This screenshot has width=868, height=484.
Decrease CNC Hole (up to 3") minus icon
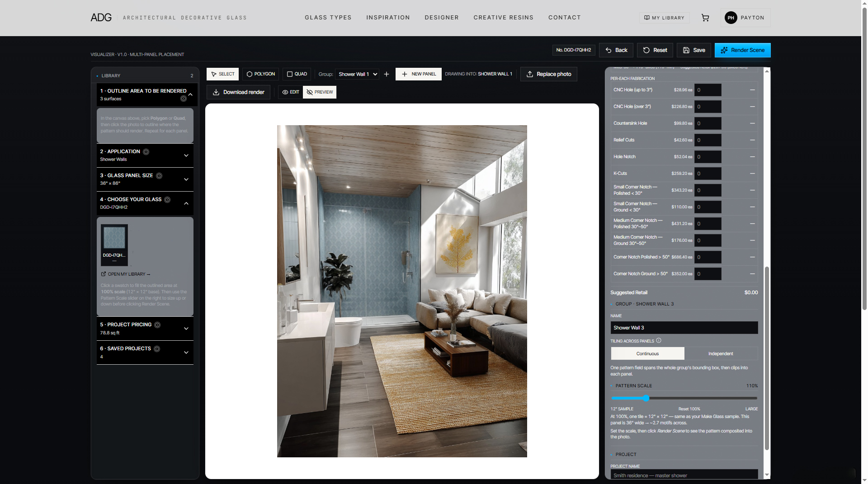tap(752, 90)
